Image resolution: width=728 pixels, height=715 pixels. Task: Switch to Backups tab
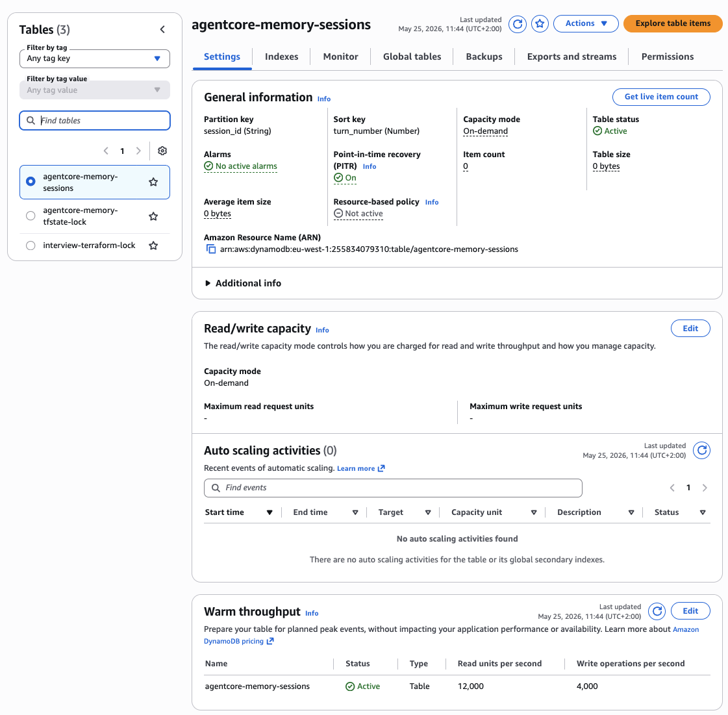(x=484, y=56)
